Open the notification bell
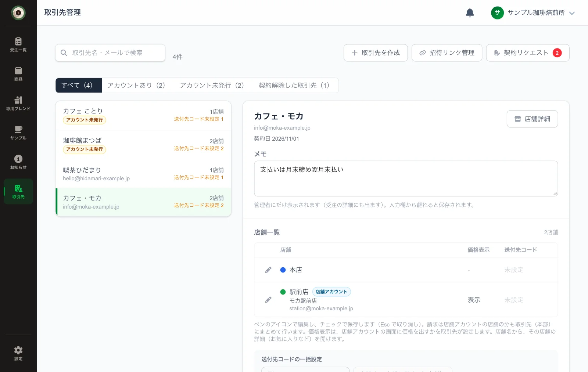Image resolution: width=588 pixels, height=372 pixels. (470, 13)
